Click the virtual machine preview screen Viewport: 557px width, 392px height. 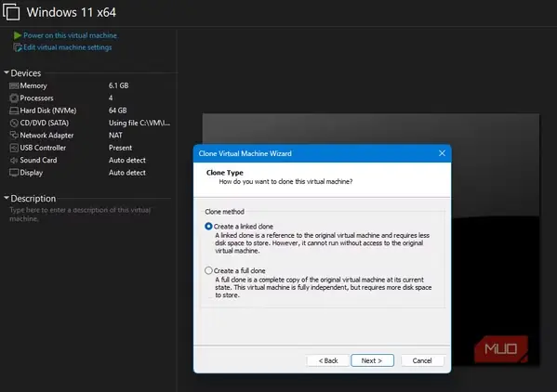click(370, 239)
